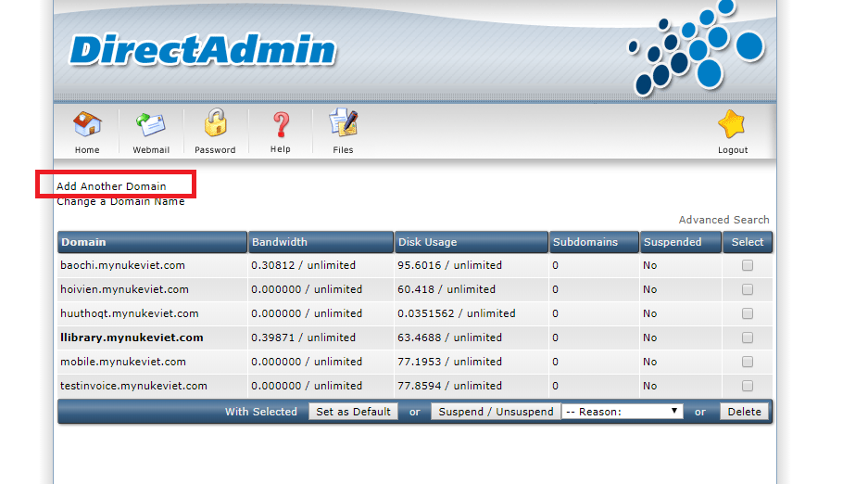Open the Webmail envelope icon
This screenshot has width=868, height=484.
pos(150,124)
